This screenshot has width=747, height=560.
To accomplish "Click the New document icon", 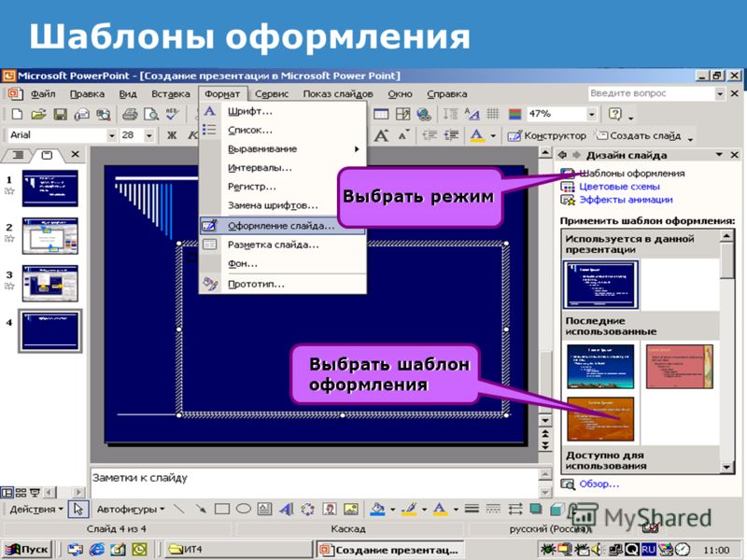I will click(17, 114).
